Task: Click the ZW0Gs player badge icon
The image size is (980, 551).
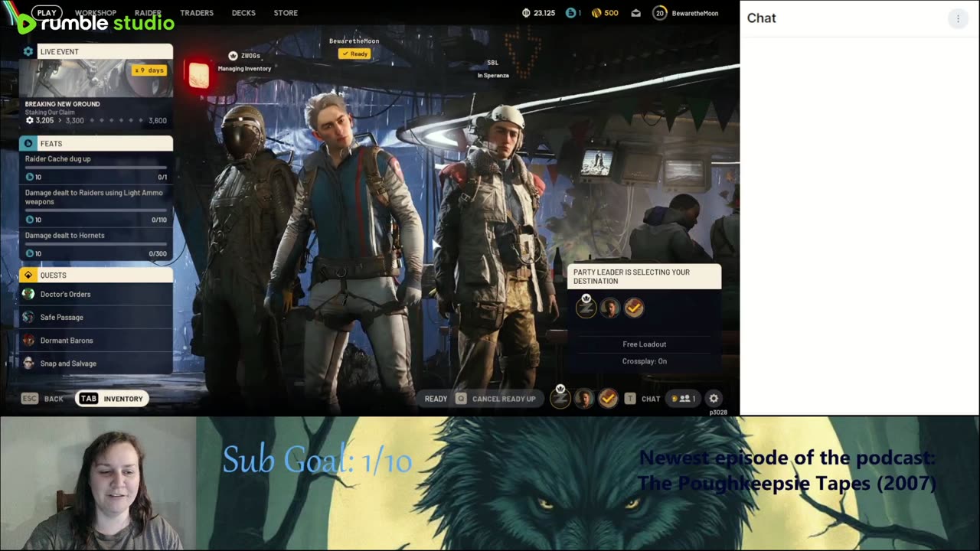Action: coord(233,56)
